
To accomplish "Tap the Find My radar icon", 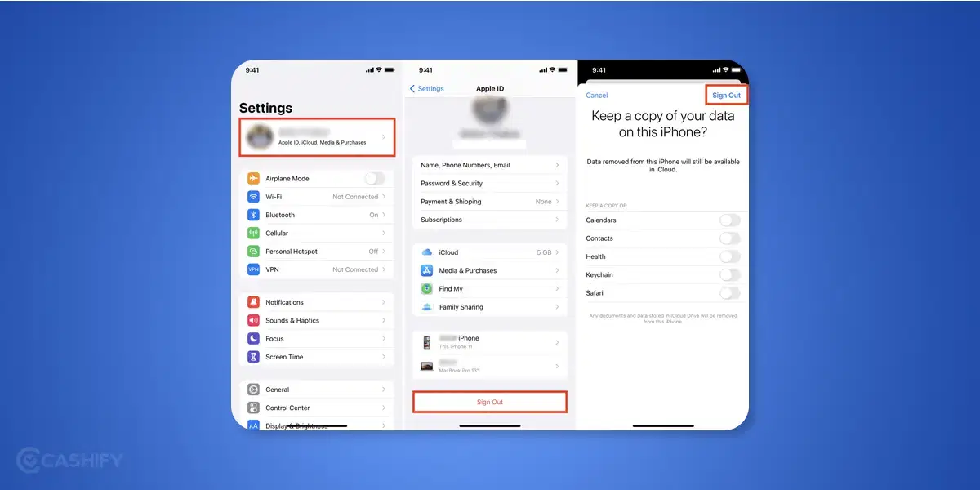I will coord(426,289).
